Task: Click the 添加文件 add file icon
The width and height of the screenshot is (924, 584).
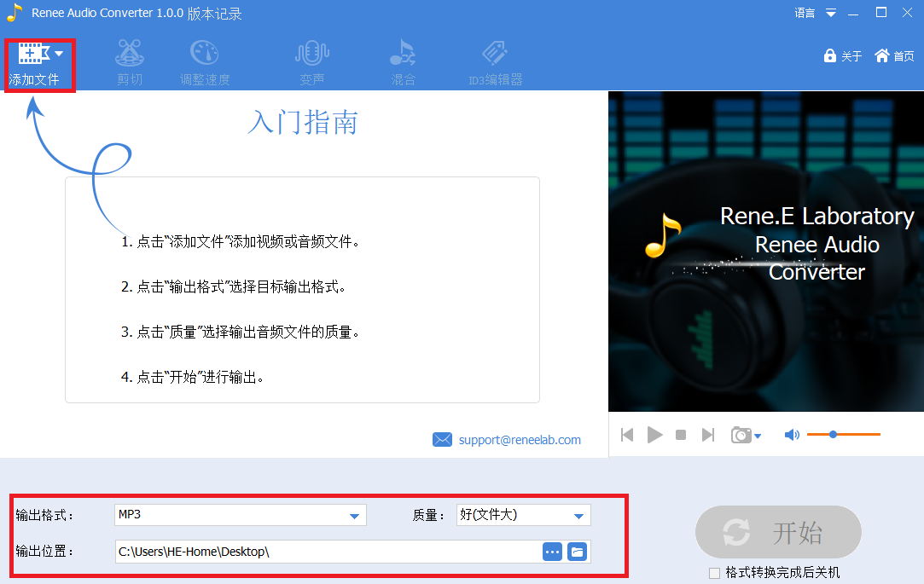Action: (33, 54)
